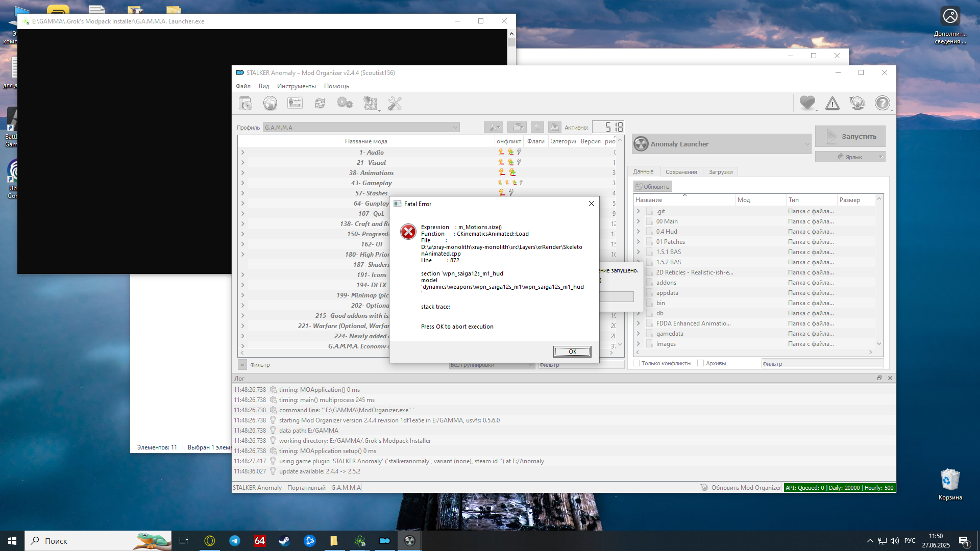Click the Windows Start button
Screen dimensions: 980x551
tap(12, 541)
